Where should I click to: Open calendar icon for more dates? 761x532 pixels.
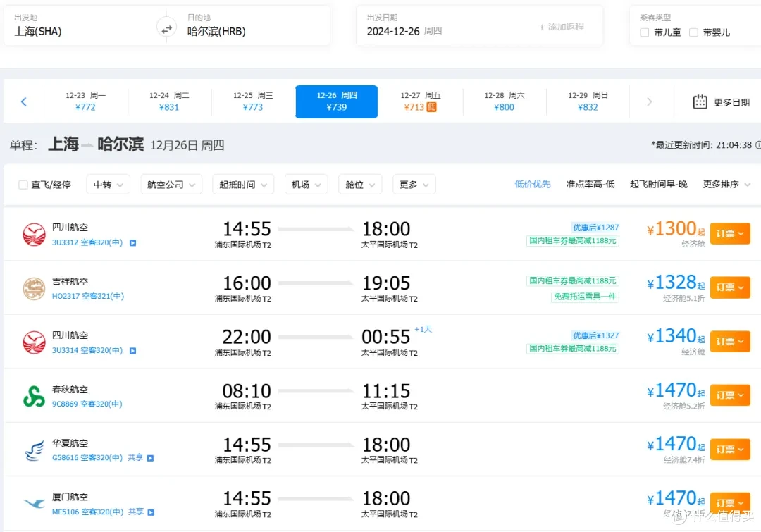pyautogui.click(x=700, y=102)
